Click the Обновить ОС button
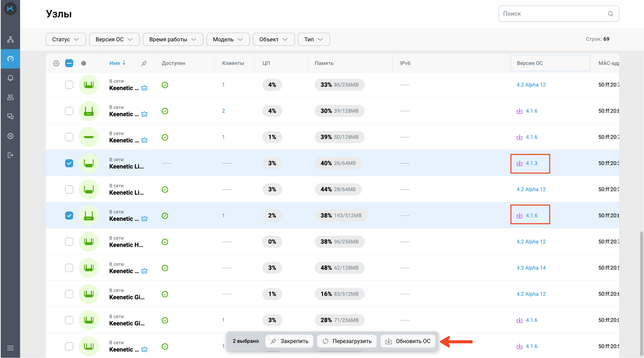 click(408, 341)
